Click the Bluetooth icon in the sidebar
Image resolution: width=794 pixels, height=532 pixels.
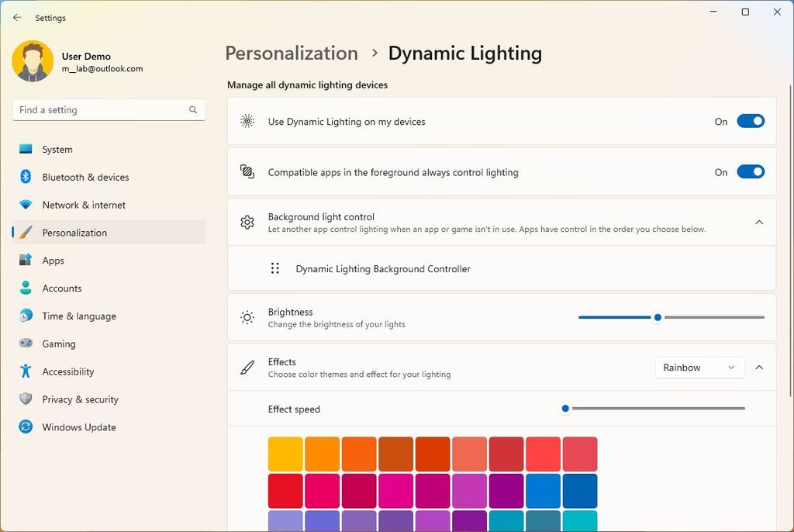pos(27,177)
